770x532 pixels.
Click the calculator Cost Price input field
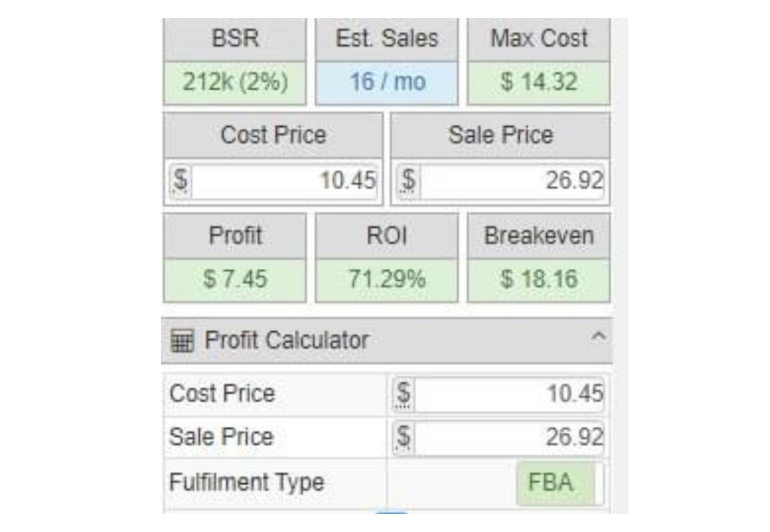pyautogui.click(x=508, y=394)
